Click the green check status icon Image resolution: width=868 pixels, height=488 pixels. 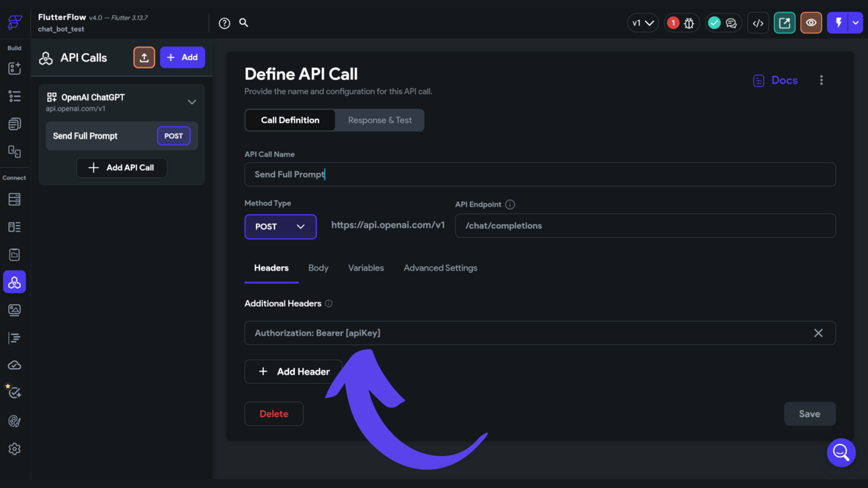pos(714,23)
